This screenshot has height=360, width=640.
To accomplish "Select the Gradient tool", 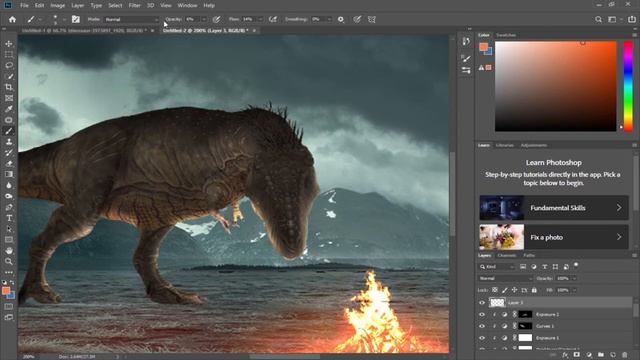I will (9, 174).
